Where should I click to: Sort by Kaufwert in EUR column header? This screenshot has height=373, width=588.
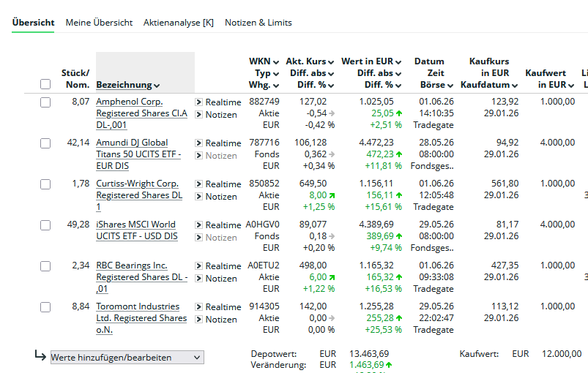click(550, 79)
